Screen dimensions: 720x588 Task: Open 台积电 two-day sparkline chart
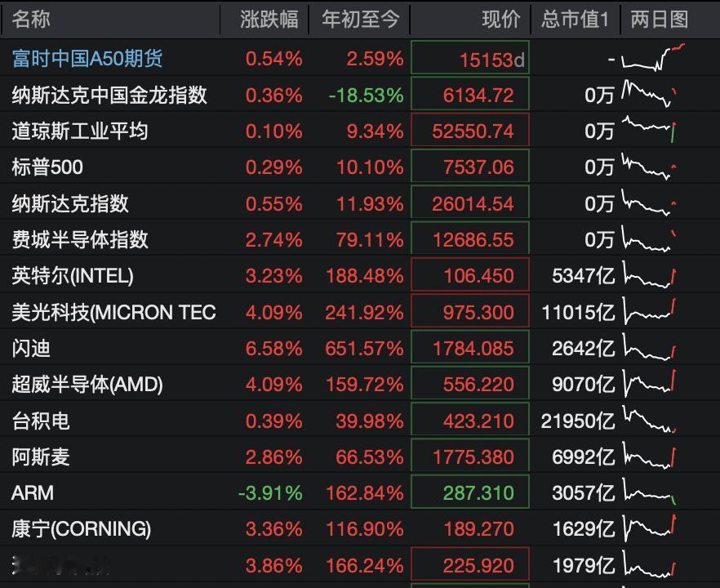click(649, 420)
